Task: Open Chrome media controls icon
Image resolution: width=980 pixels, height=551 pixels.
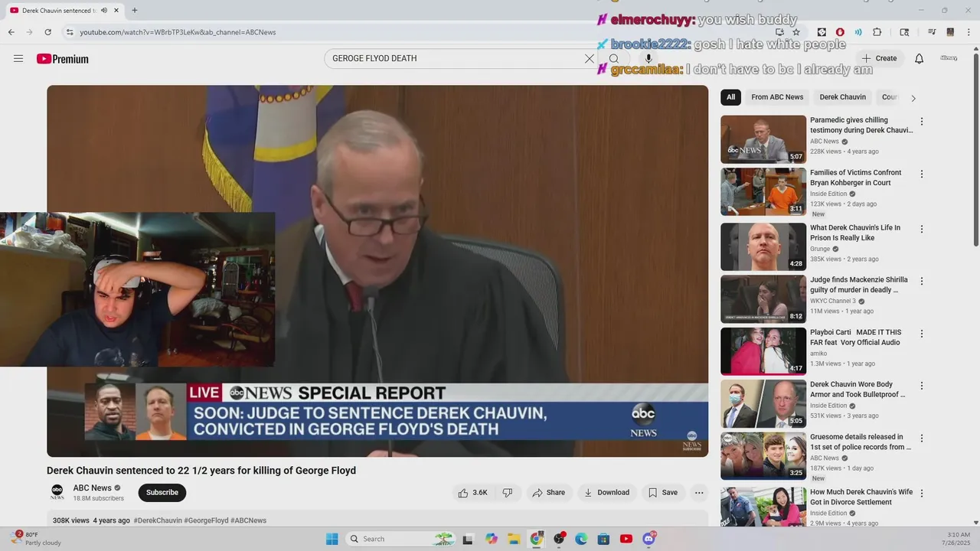Action: pos(932,32)
